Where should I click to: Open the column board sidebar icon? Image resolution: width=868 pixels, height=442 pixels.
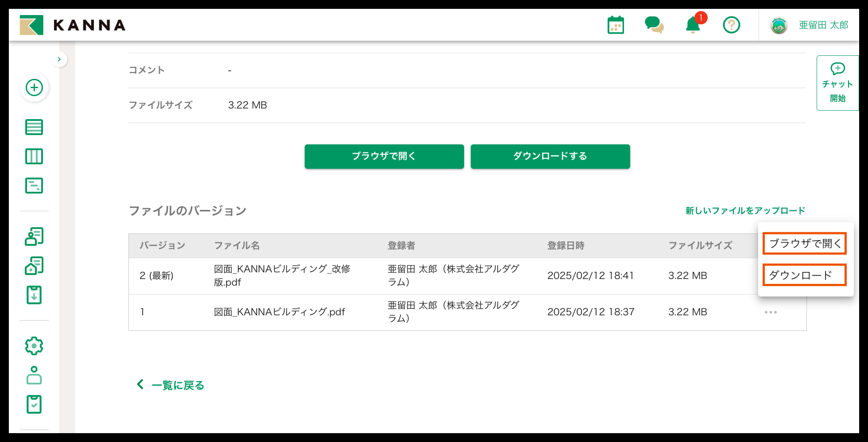pos(34,156)
